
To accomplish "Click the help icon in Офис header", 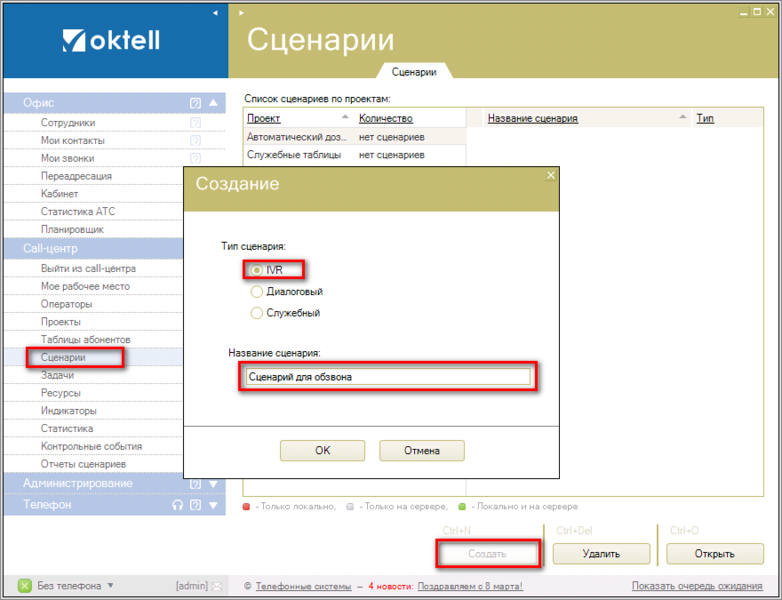I will coord(196,103).
